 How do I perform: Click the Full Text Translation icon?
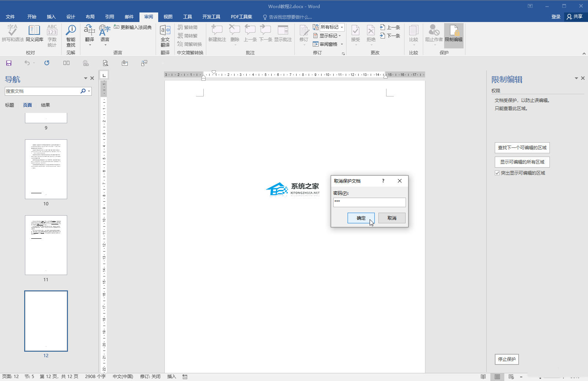pyautogui.click(x=165, y=36)
